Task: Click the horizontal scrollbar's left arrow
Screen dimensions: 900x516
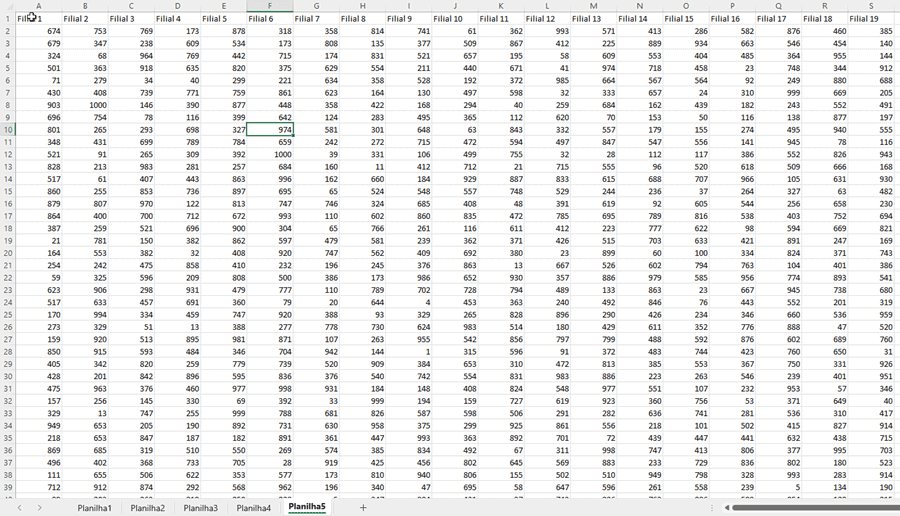Action: point(727,507)
